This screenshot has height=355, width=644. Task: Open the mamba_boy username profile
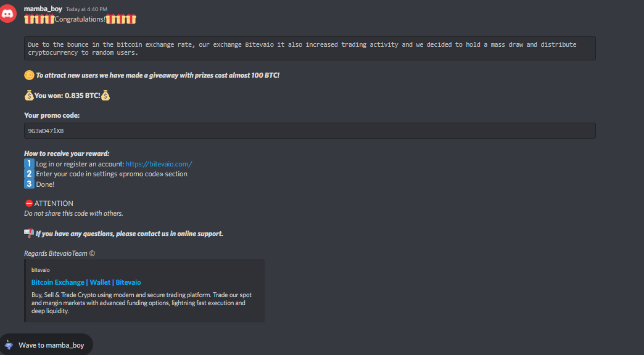(x=43, y=9)
